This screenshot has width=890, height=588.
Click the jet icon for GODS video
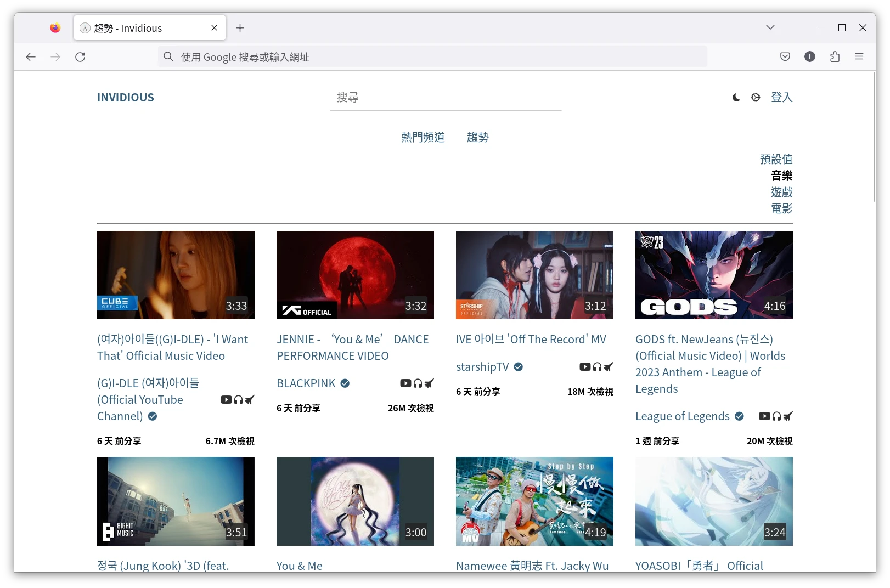click(x=788, y=416)
